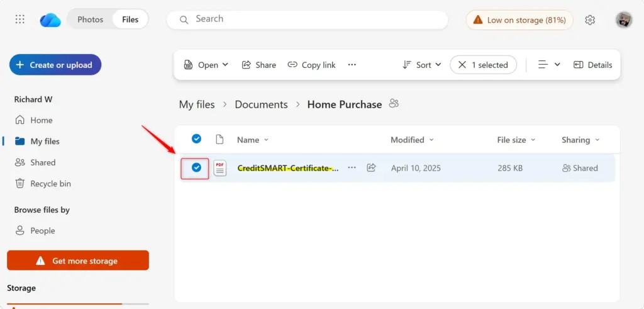Click the PDF icon of CreditSMART file
This screenshot has width=644, height=309.
click(219, 168)
